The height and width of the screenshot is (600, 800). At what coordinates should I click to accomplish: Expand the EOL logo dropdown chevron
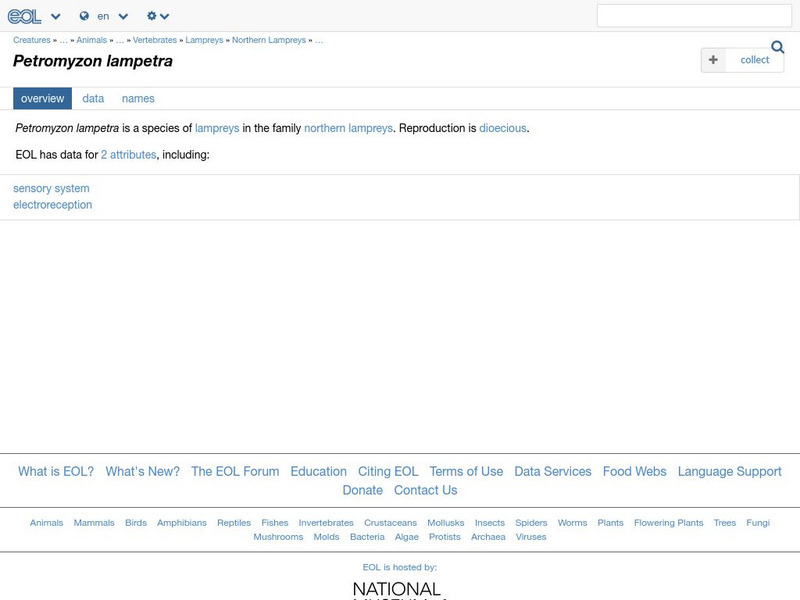(x=56, y=16)
